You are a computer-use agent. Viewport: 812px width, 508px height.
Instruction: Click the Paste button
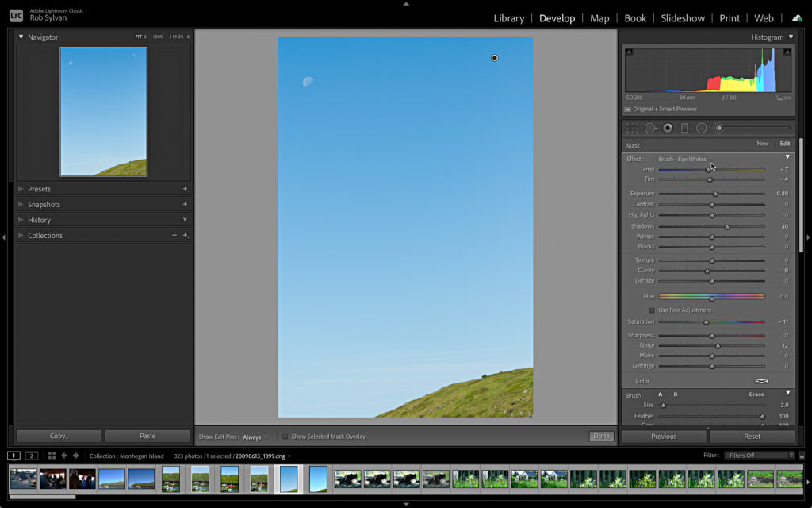(147, 436)
